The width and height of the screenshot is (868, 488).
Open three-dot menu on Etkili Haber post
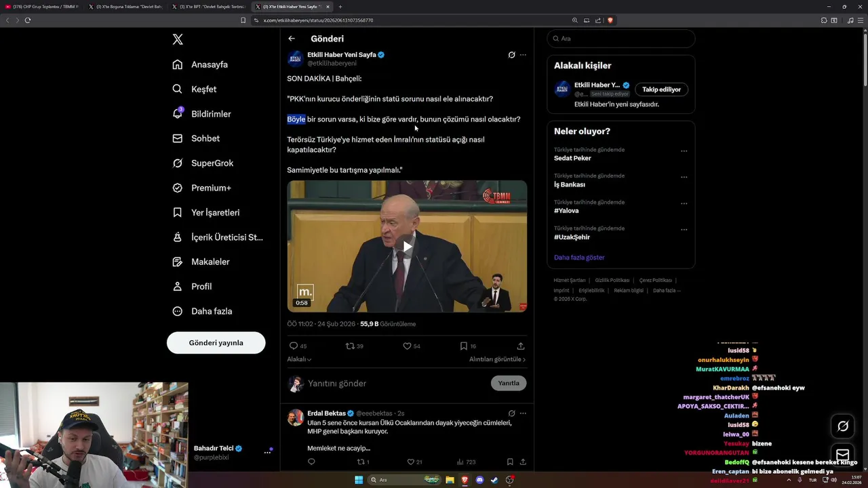523,55
